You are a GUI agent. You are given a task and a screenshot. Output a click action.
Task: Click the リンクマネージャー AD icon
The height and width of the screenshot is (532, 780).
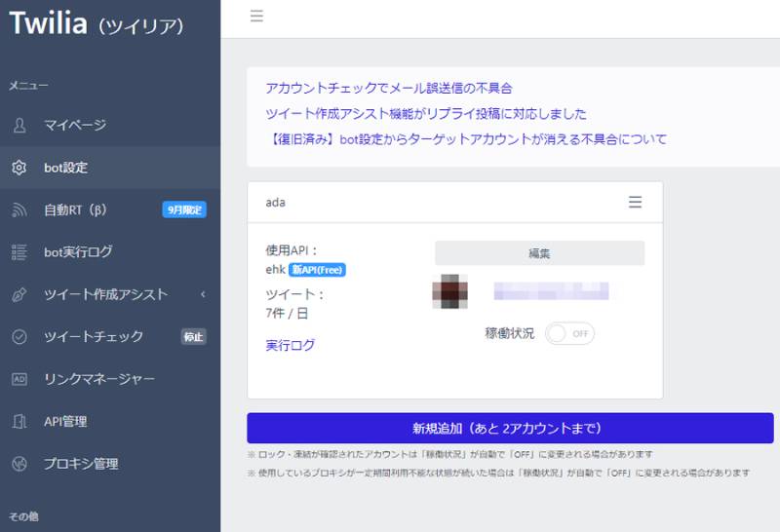[19, 379]
